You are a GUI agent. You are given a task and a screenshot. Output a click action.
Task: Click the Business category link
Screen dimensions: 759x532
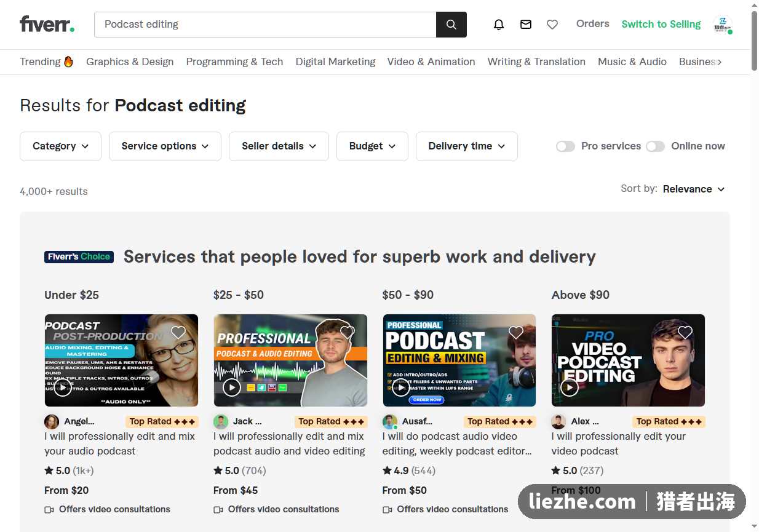(x=696, y=62)
